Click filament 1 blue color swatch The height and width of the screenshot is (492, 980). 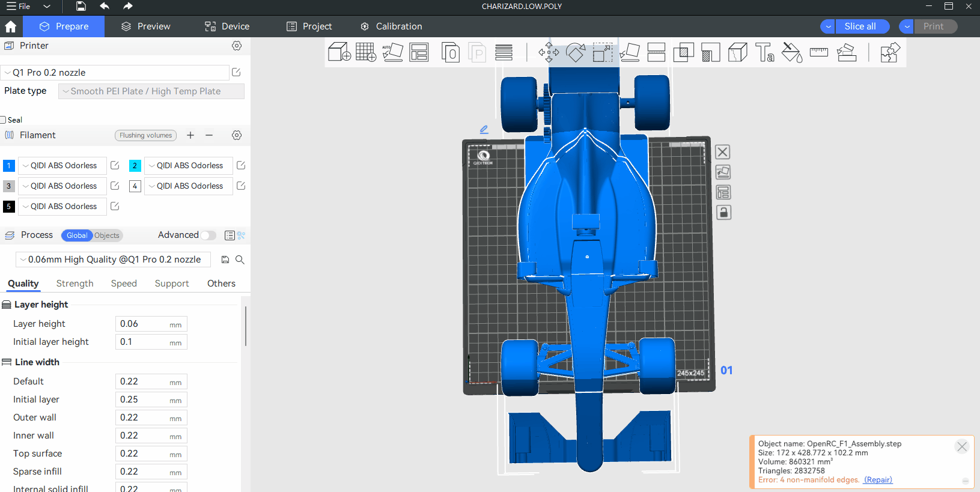(9, 166)
